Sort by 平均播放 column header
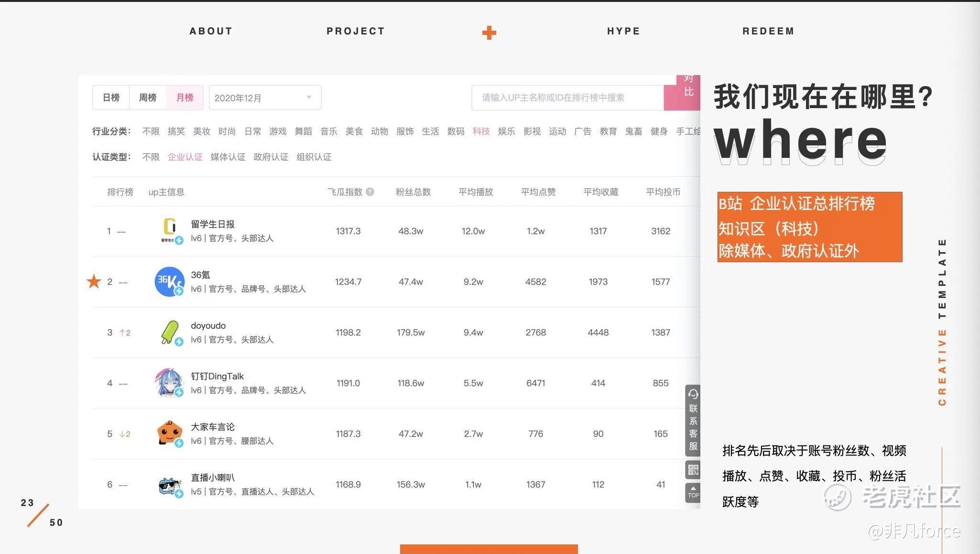Image resolution: width=980 pixels, height=554 pixels. click(x=476, y=192)
